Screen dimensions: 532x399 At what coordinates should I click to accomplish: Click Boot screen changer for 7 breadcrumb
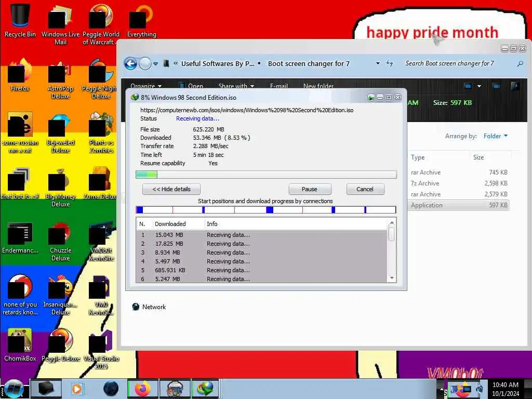pyautogui.click(x=309, y=63)
